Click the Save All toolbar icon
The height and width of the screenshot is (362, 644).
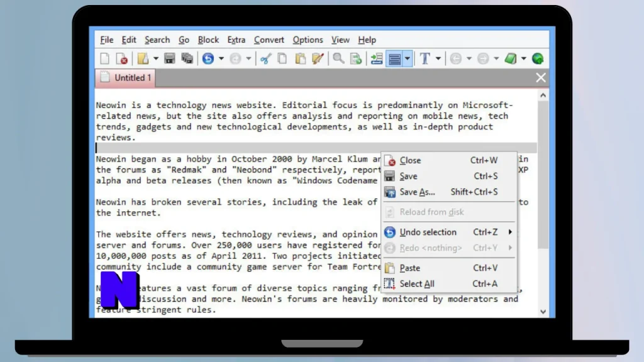pyautogui.click(x=187, y=58)
